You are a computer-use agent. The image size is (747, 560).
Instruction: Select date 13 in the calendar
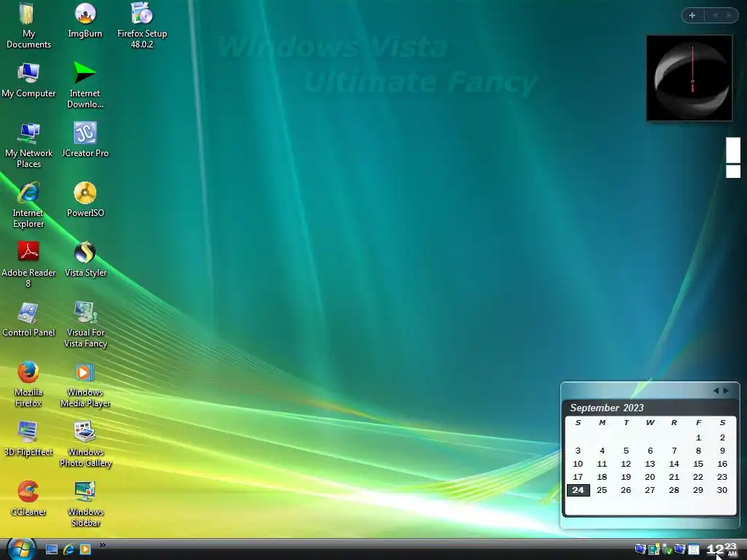pos(650,464)
